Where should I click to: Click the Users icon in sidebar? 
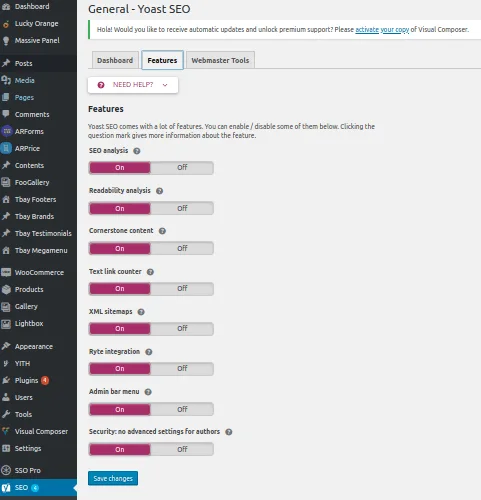pos(6,397)
